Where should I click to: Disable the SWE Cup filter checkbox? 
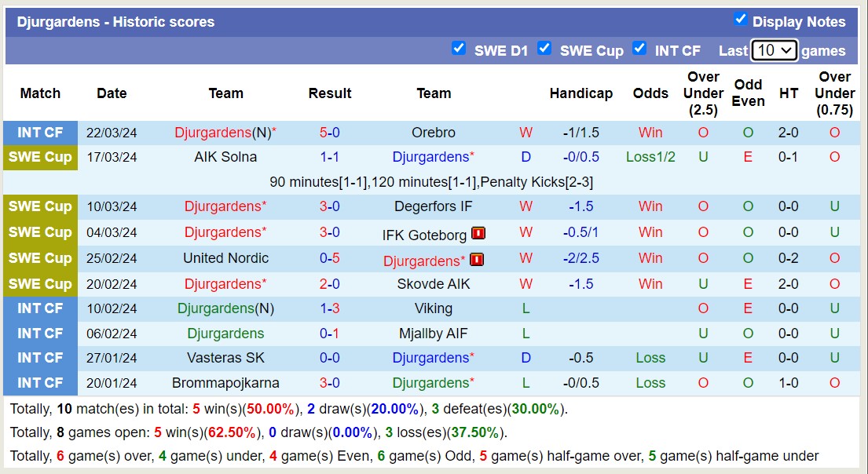click(544, 49)
